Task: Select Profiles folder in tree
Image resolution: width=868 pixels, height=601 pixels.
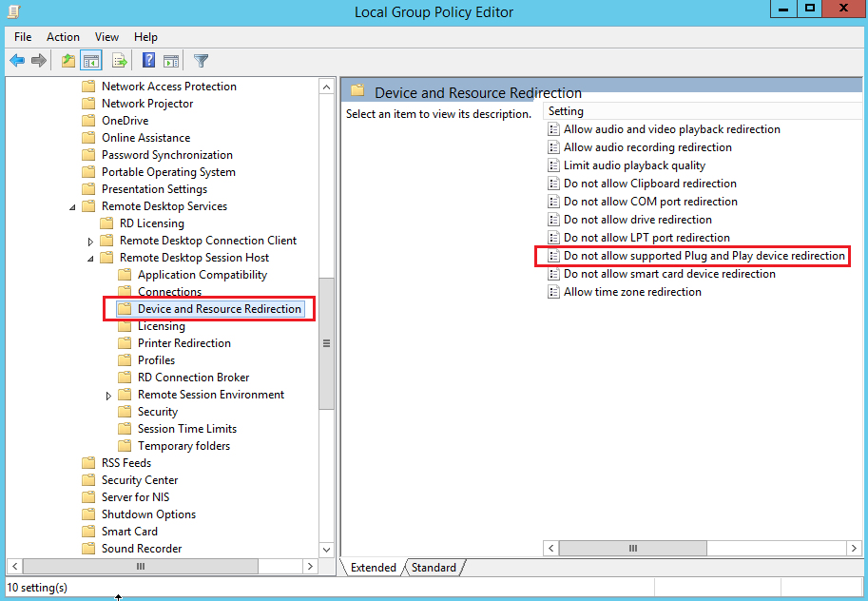Action: pyautogui.click(x=156, y=360)
